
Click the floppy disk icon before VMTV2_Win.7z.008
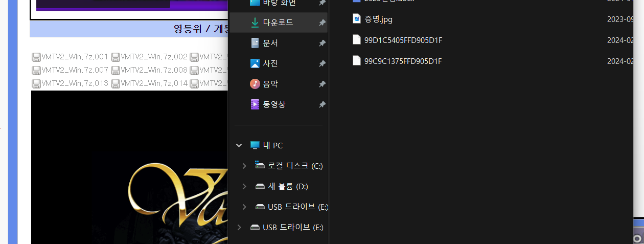point(116,70)
